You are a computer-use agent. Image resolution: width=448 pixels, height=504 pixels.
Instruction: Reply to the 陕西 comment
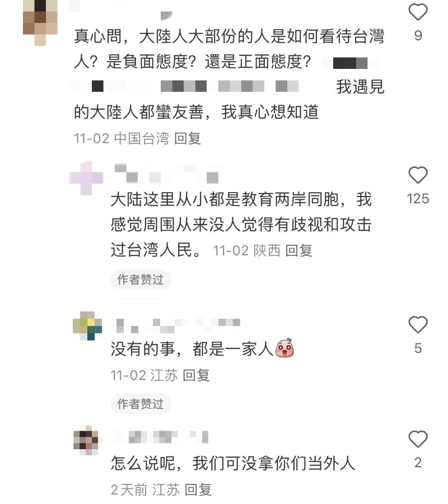[x=299, y=250]
